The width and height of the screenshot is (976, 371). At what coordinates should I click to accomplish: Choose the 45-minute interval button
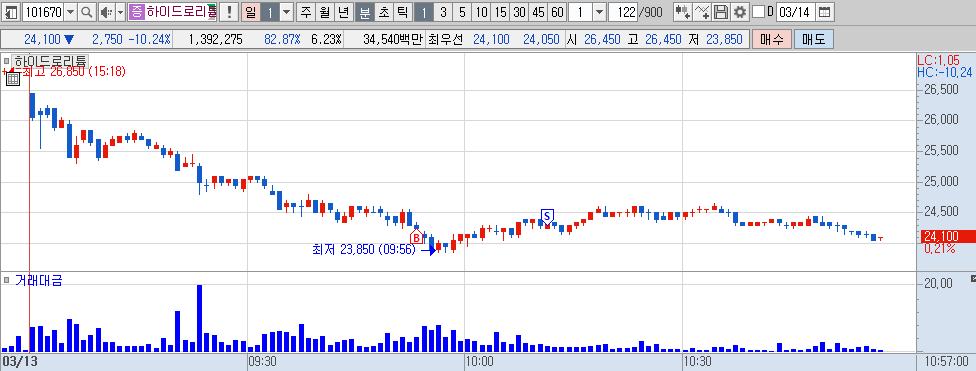pyautogui.click(x=538, y=12)
